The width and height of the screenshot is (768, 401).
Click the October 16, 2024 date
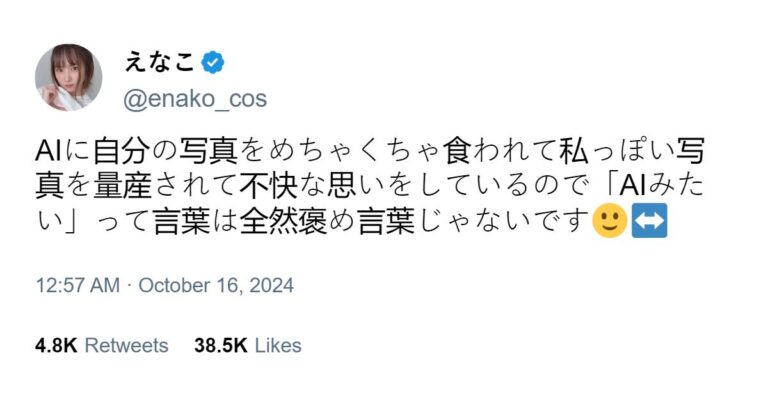216,285
